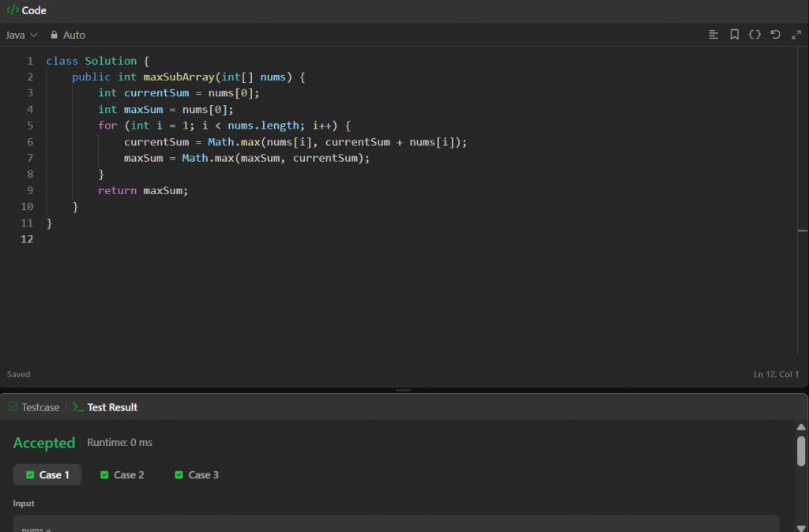809x532 pixels.
Task: Switch to the Testcase tab
Action: click(34, 407)
